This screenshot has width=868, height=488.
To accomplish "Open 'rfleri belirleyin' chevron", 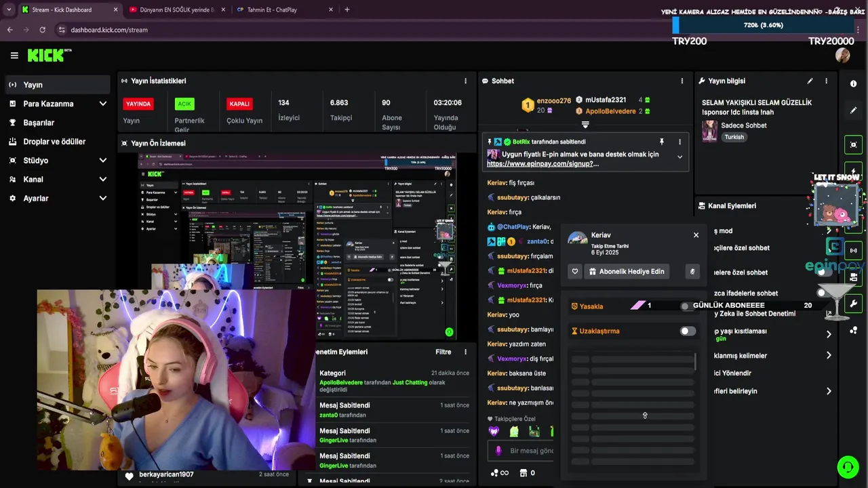I will [829, 391].
